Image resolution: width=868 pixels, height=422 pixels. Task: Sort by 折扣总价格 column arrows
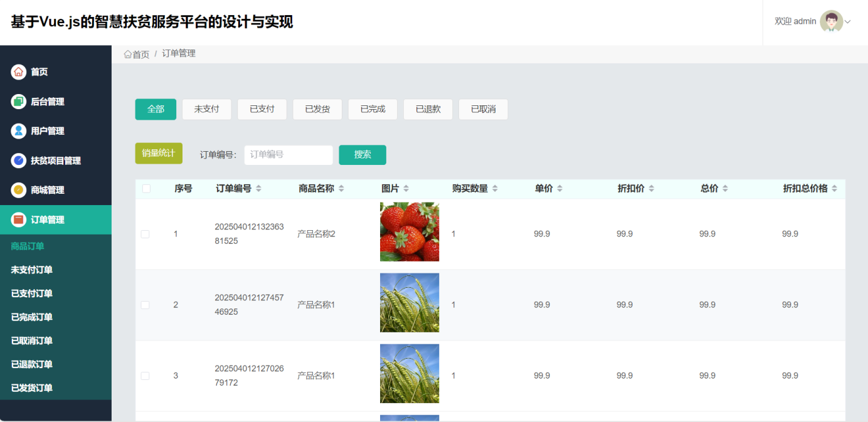[x=834, y=189]
